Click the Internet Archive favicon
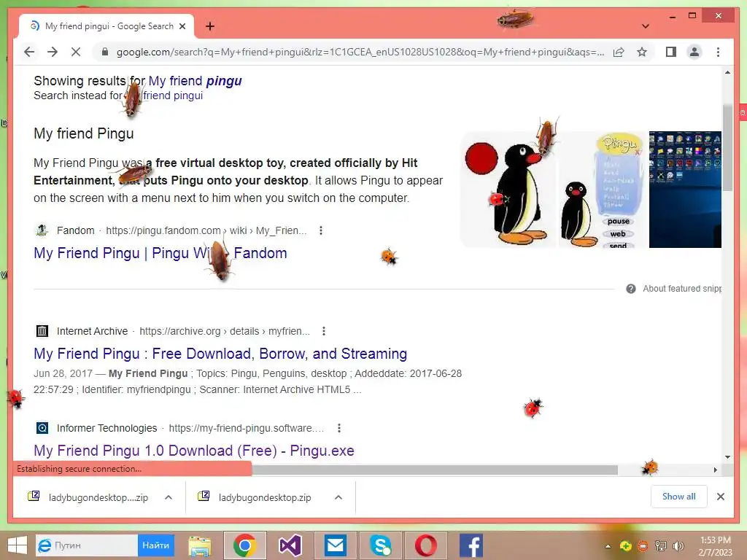 (x=42, y=331)
